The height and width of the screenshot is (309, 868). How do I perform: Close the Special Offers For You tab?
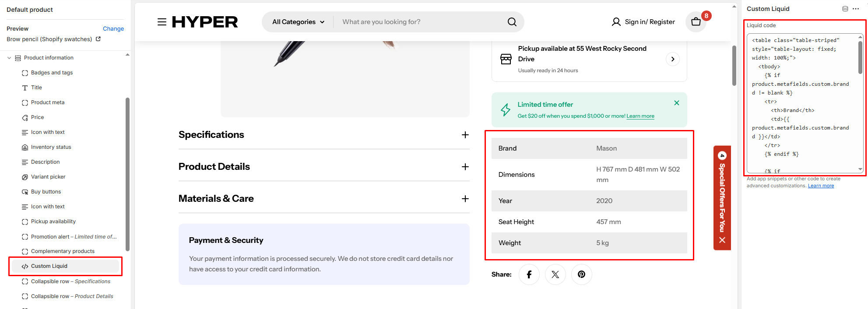[722, 240]
